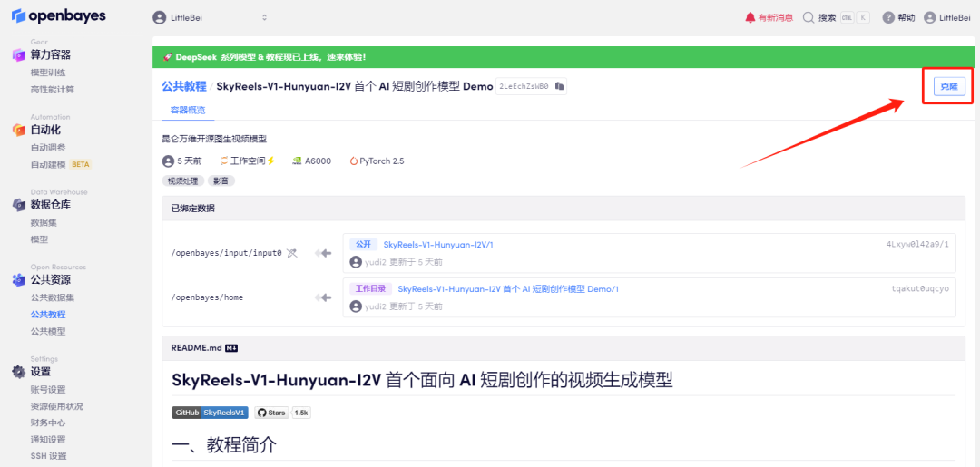Copy the 2LeEchZsWB0 tutorial ID
Image resolution: width=980 pixels, height=467 pixels.
tap(560, 86)
